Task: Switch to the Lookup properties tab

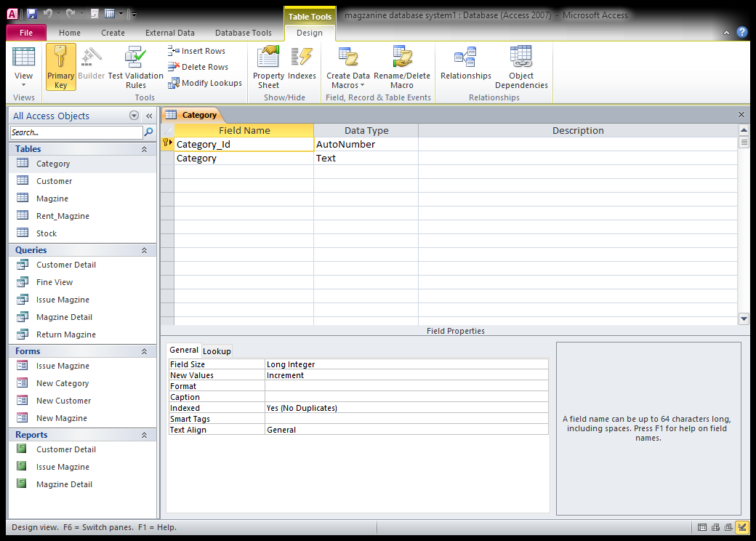Action: 217,350
